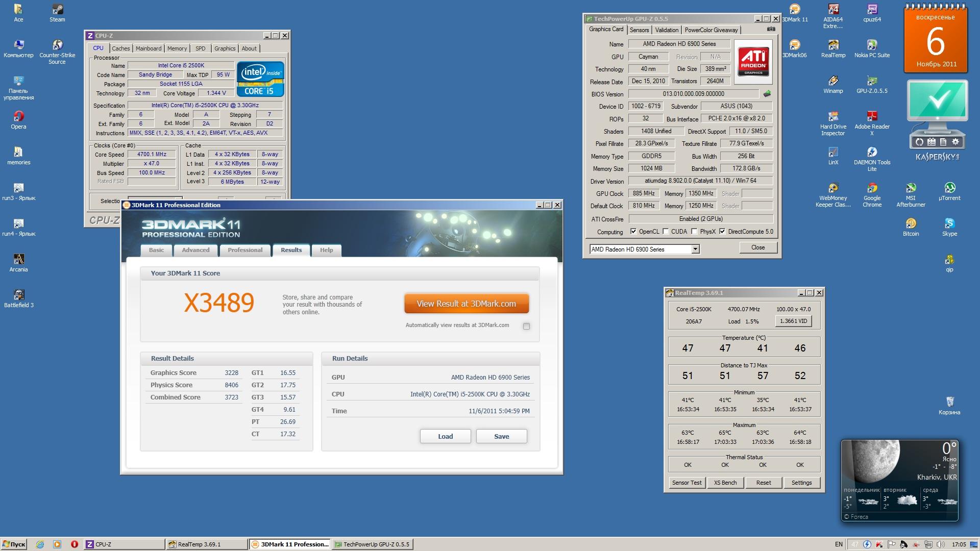
Task: Click Close button in GPU-Z
Action: tap(758, 247)
